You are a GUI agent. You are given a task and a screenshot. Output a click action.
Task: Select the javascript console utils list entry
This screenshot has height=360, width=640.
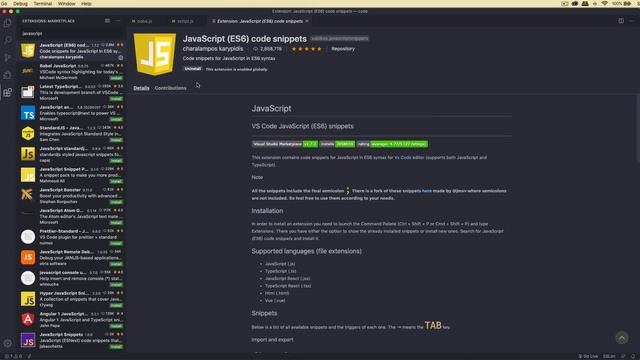71,278
